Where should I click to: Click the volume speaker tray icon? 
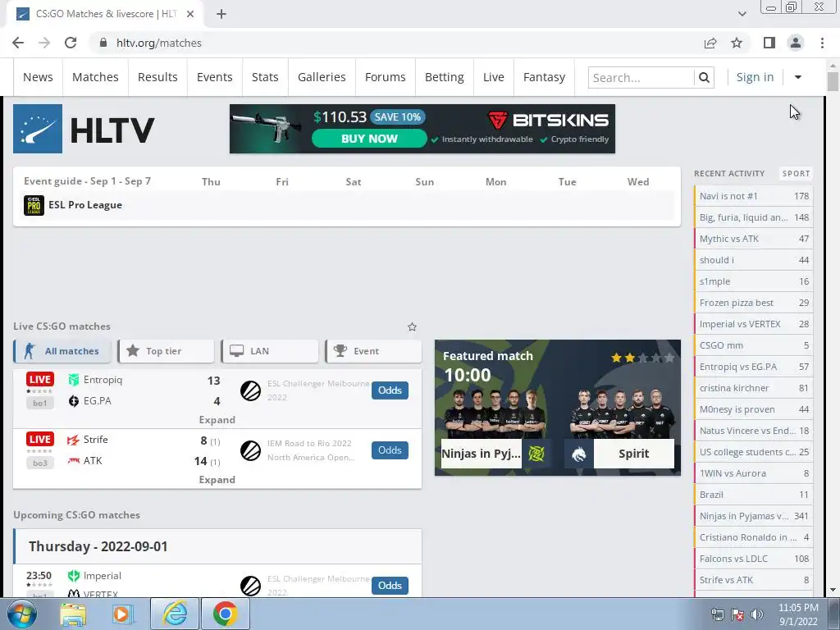tap(757, 614)
